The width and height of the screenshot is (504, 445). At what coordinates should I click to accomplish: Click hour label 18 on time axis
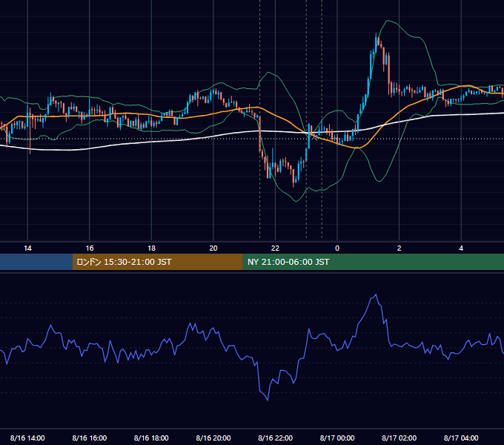[x=151, y=248]
